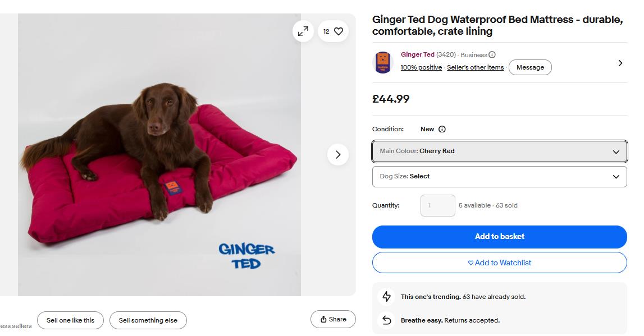View Seller's other items link
Screen dimensions: 644x336
pyautogui.click(x=475, y=67)
